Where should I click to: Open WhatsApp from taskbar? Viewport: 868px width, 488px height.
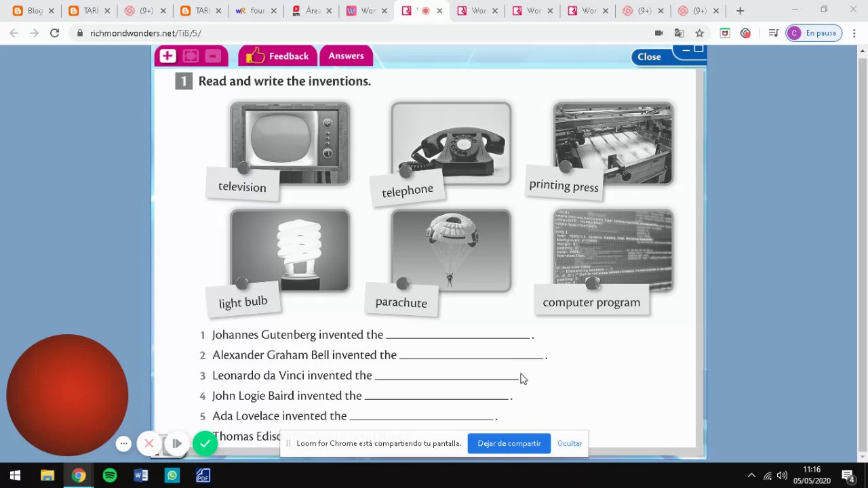coord(172,476)
